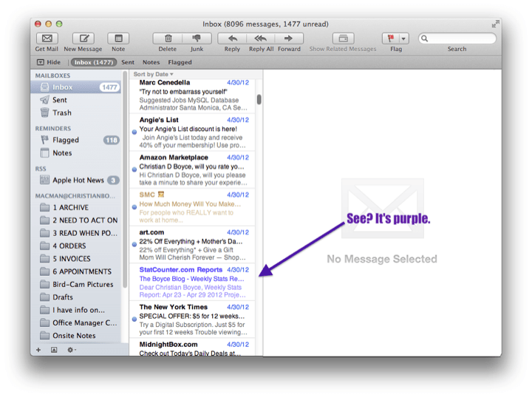Image resolution: width=532 pixels, height=398 pixels.
Task: Open the gear action menu
Action: click(71, 350)
